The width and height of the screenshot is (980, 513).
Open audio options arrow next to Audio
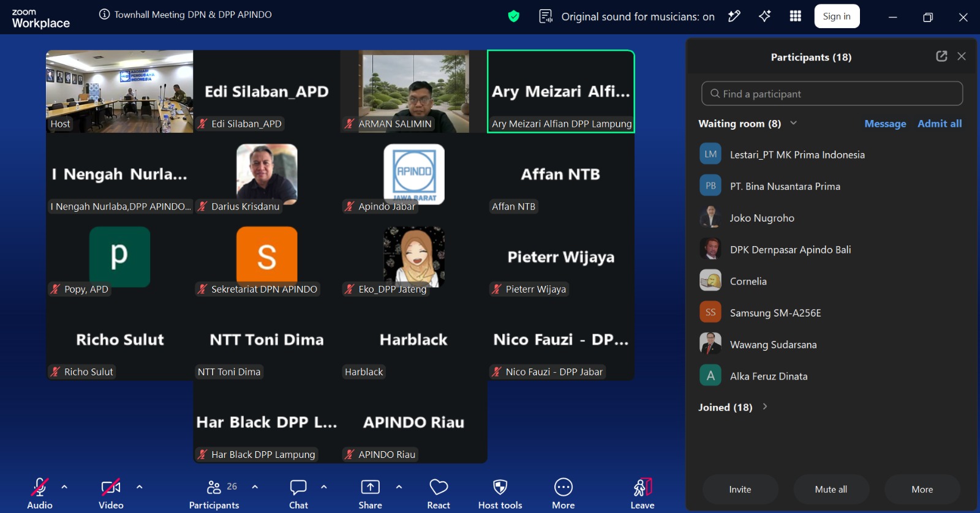point(64,487)
